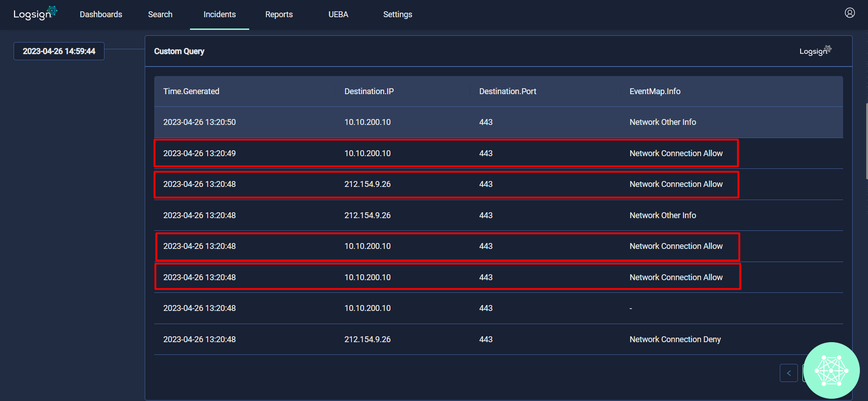Select the 2023-04-26 13:20:50 timestamp cell
The width and height of the screenshot is (868, 401).
(x=199, y=122)
